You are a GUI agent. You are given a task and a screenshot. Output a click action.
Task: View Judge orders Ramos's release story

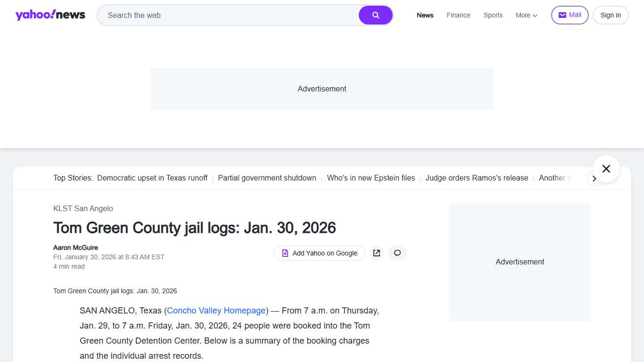[x=477, y=178]
